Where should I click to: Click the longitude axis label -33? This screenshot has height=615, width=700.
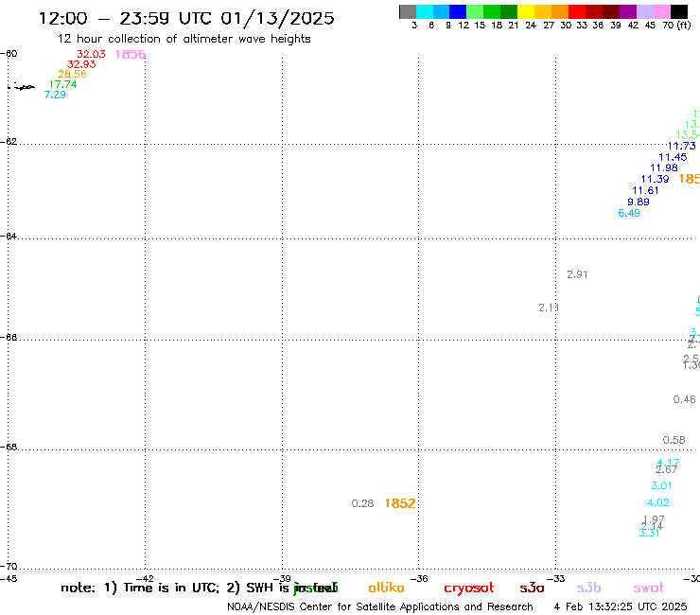(556, 579)
